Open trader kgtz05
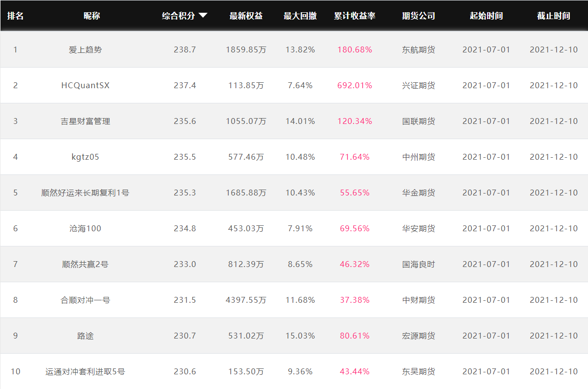The width and height of the screenshot is (588, 389). [86, 157]
